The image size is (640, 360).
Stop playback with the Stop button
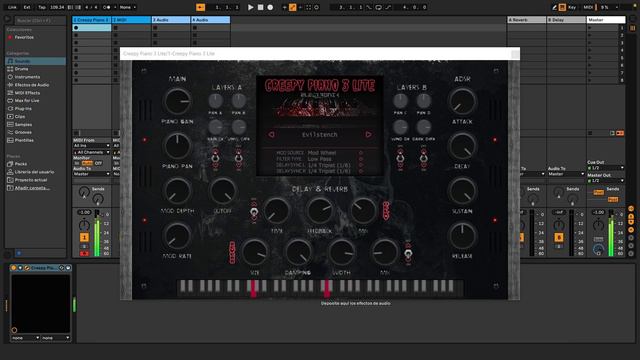(260, 7)
